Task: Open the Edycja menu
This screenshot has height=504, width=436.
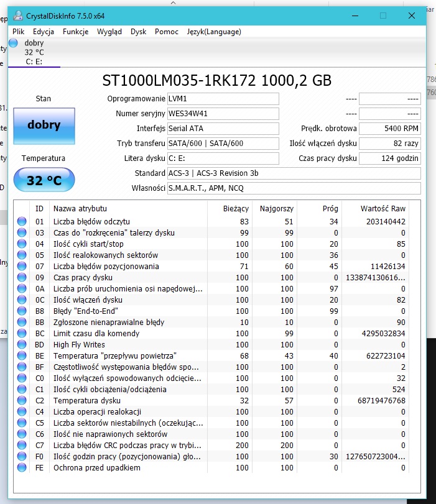Action: coord(44,32)
